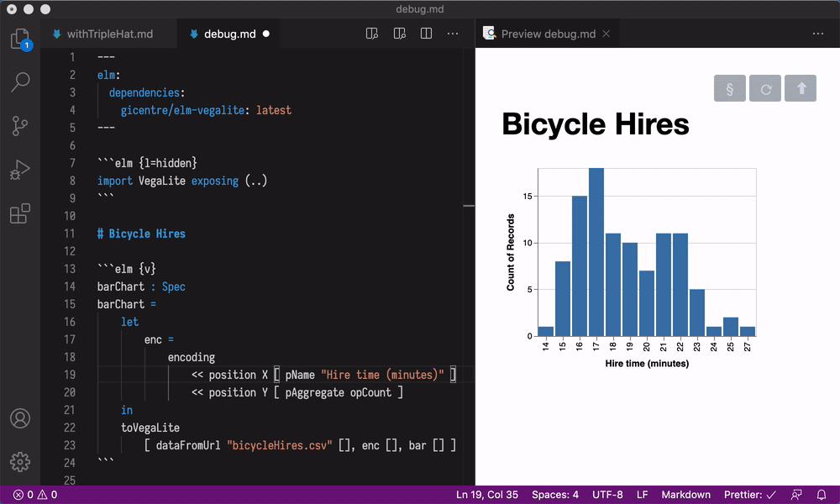The width and height of the screenshot is (840, 504).
Task: Click the debug.md file icon in its tab
Action: tap(194, 34)
